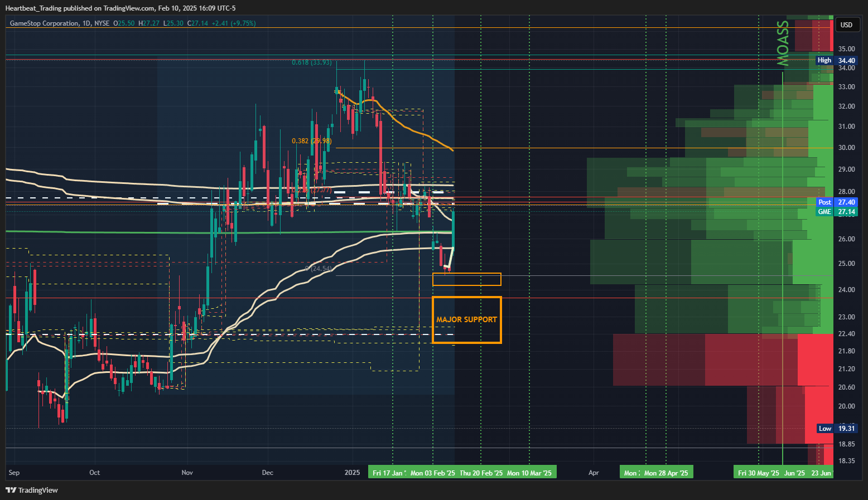Click the +2.41 (+9.75%) change value
The height and width of the screenshot is (500, 868).
click(x=233, y=23)
